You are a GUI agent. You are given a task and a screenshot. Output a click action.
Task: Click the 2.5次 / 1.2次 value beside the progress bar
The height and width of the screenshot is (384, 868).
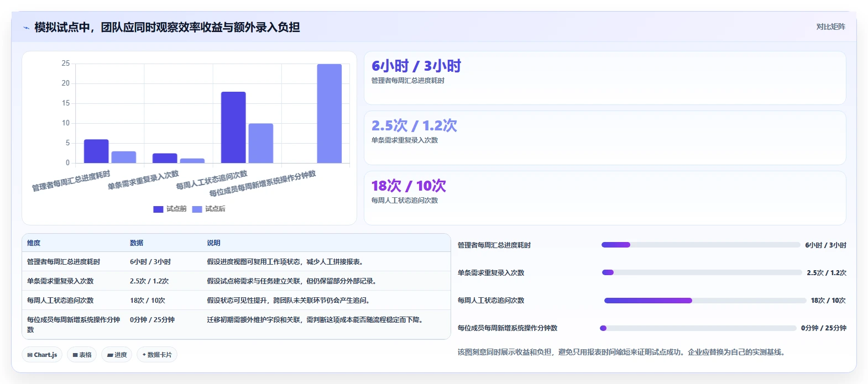pos(827,273)
